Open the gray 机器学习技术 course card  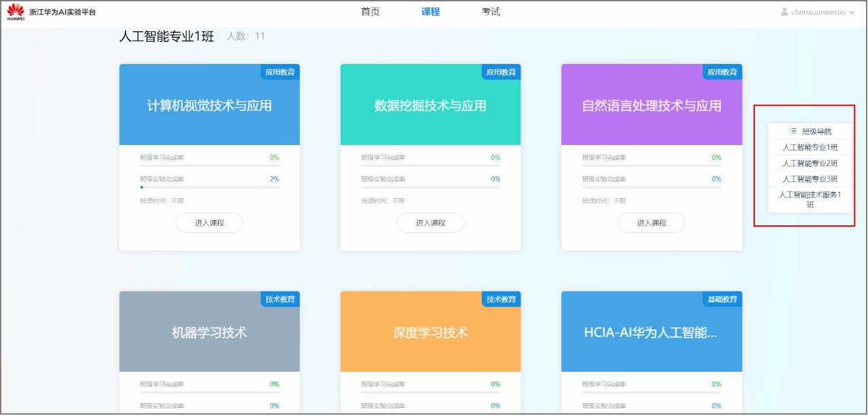click(x=209, y=332)
